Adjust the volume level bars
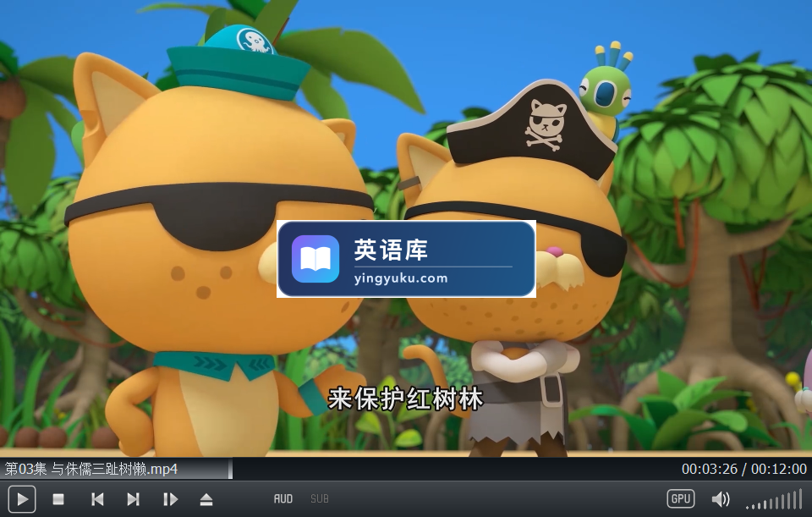 (x=774, y=500)
